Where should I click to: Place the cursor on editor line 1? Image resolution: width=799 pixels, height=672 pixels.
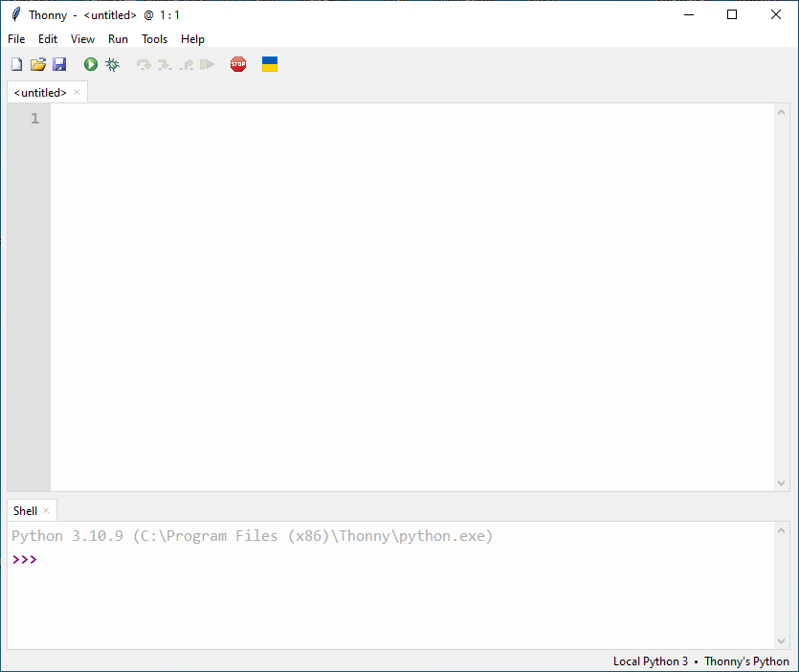pyautogui.click(x=383, y=119)
